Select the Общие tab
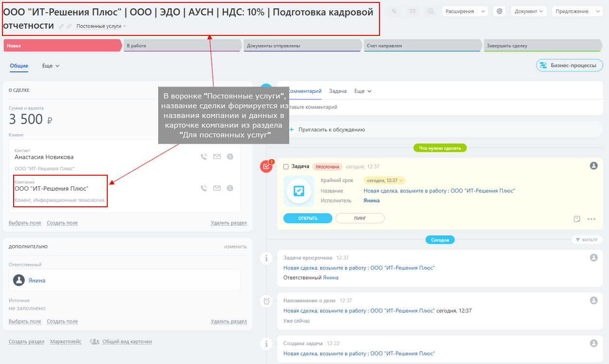Viewport: 609px width, 364px height. tap(19, 66)
